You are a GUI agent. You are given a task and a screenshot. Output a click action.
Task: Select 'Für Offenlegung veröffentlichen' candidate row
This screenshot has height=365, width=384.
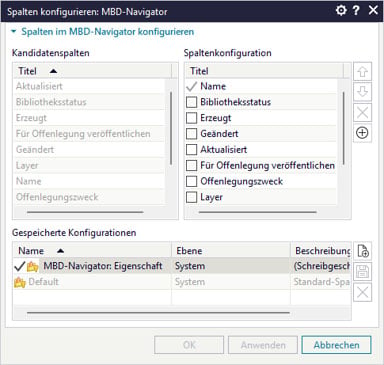click(89, 134)
